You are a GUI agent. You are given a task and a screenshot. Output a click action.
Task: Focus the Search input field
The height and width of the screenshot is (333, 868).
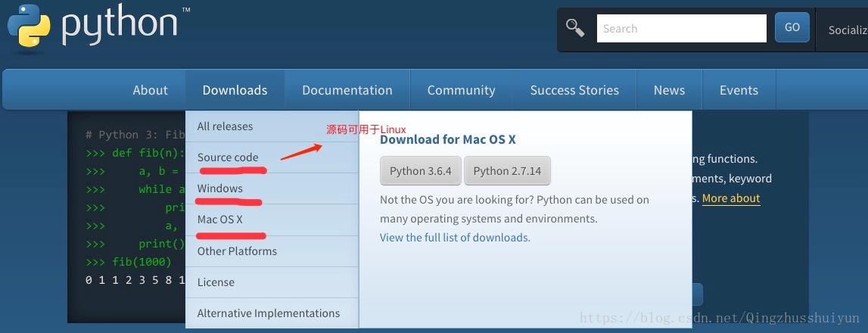coord(681,29)
